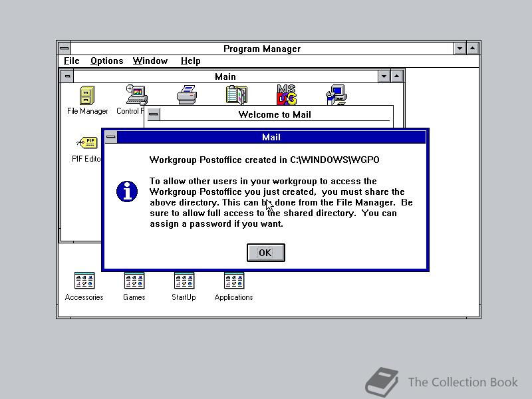Click the Welcome to Mail title bar
Viewport: 532px width, 399px height.
(275, 114)
